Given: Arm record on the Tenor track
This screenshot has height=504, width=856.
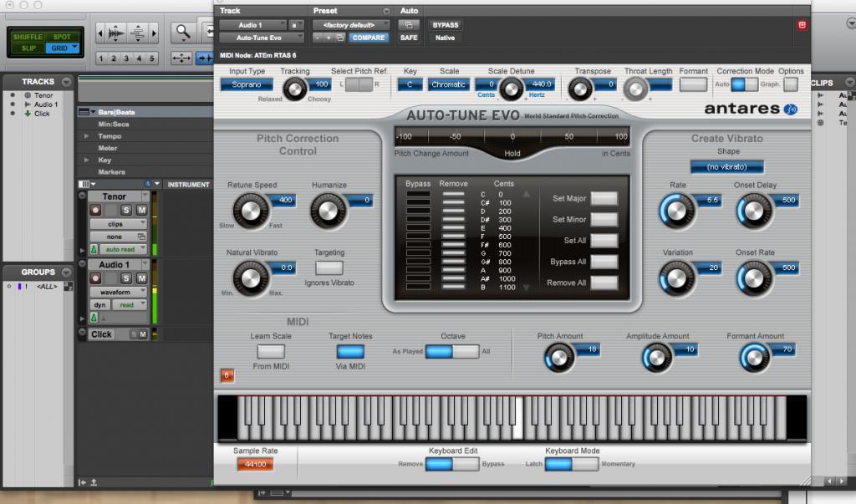Looking at the screenshot, I should click(94, 210).
